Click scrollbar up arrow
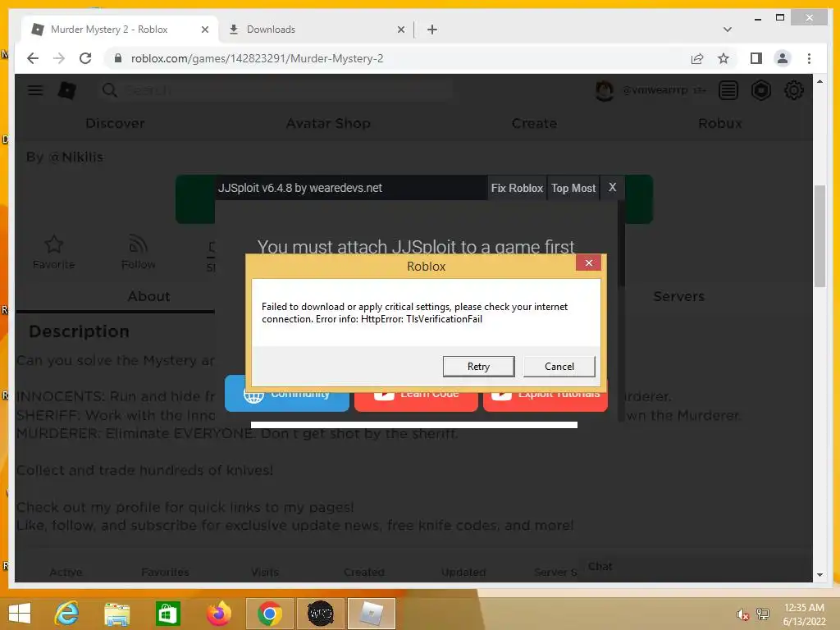Viewport: 840px width, 630px height. coord(819,81)
